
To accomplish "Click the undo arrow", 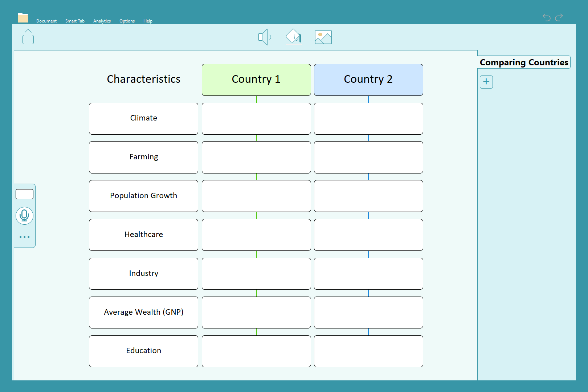I will click(x=546, y=17).
